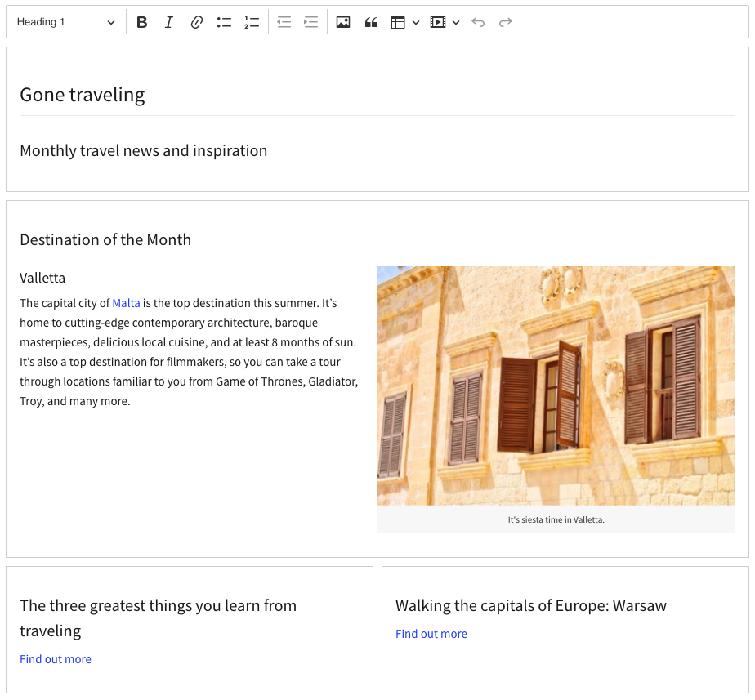Select the Valletta windows photo
This screenshot has width=755, height=700.
point(556,386)
